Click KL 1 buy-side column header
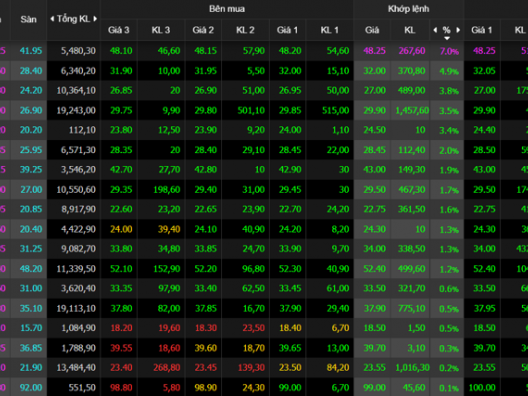Viewport: 528px width, 396px height. tap(330, 30)
